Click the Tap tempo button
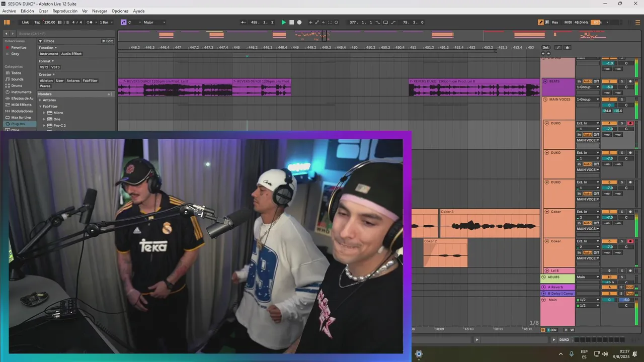 point(37,22)
